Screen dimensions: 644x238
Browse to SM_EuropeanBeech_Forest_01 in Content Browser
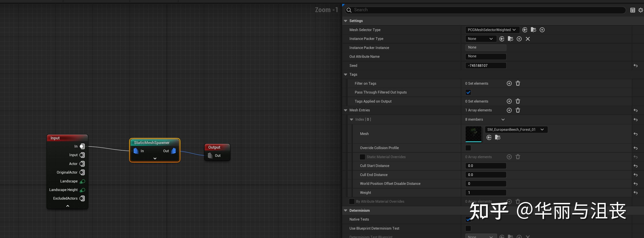[498, 137]
